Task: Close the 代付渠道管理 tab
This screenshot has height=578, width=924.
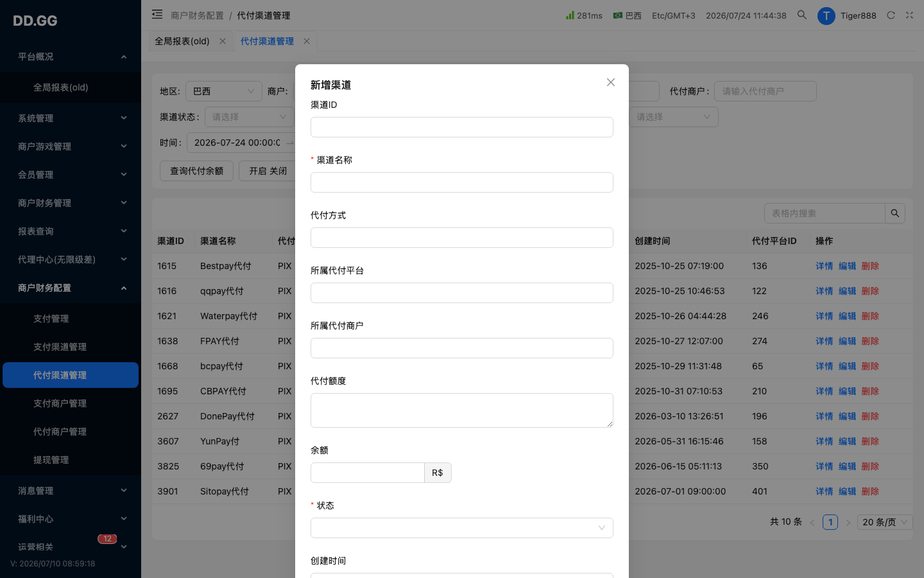Action: [x=307, y=41]
